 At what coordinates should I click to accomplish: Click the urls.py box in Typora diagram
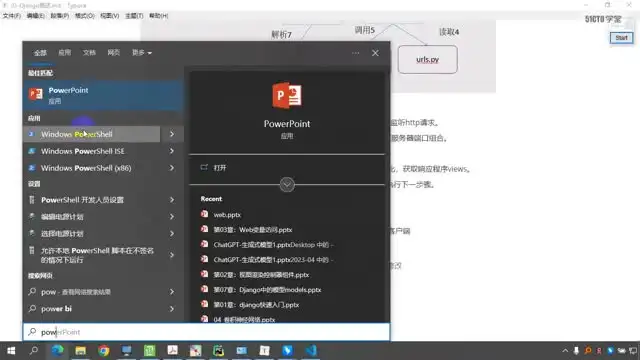[427, 59]
